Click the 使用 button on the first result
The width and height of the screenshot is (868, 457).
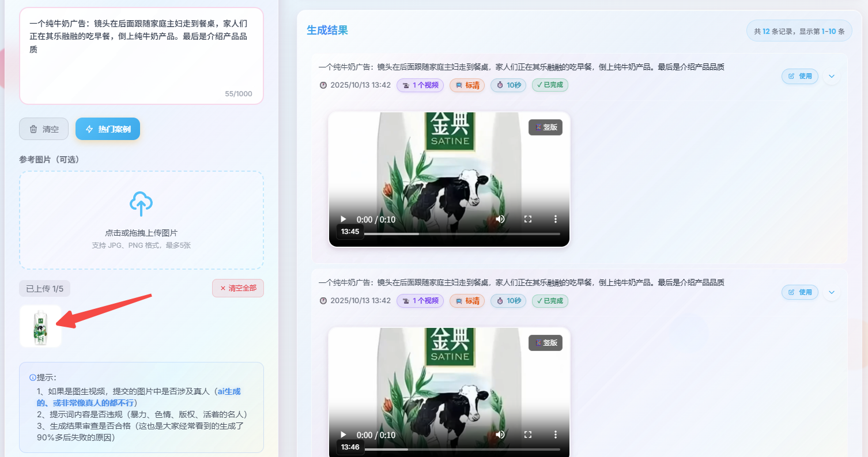coord(799,76)
